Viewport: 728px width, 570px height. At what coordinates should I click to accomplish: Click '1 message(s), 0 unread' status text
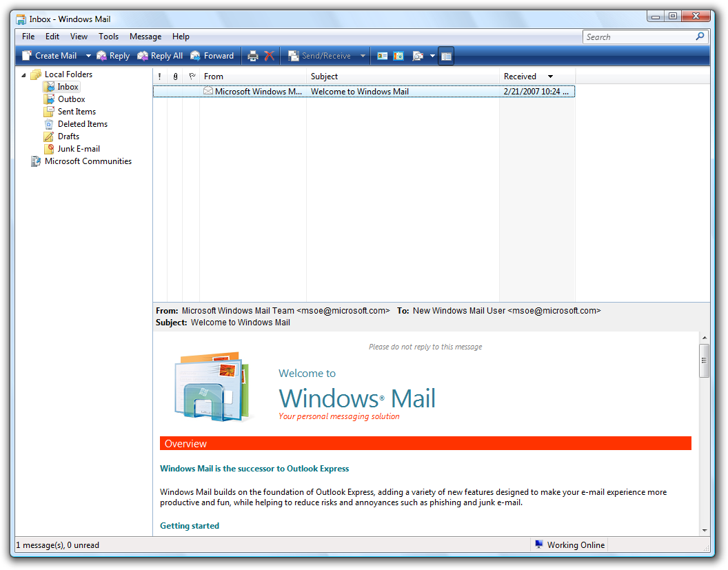point(58,545)
